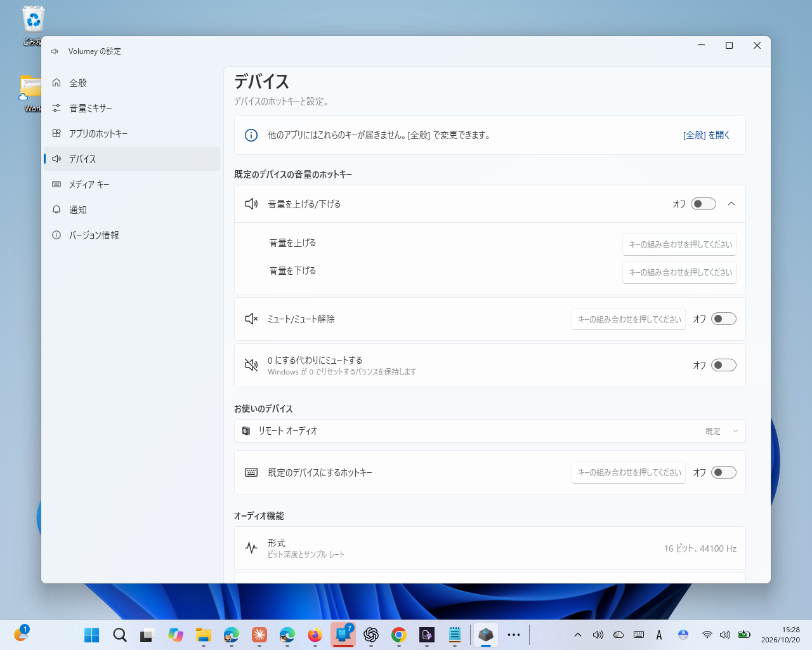Open the Windows Start menu
The height and width of the screenshot is (650, 812).
click(92, 635)
